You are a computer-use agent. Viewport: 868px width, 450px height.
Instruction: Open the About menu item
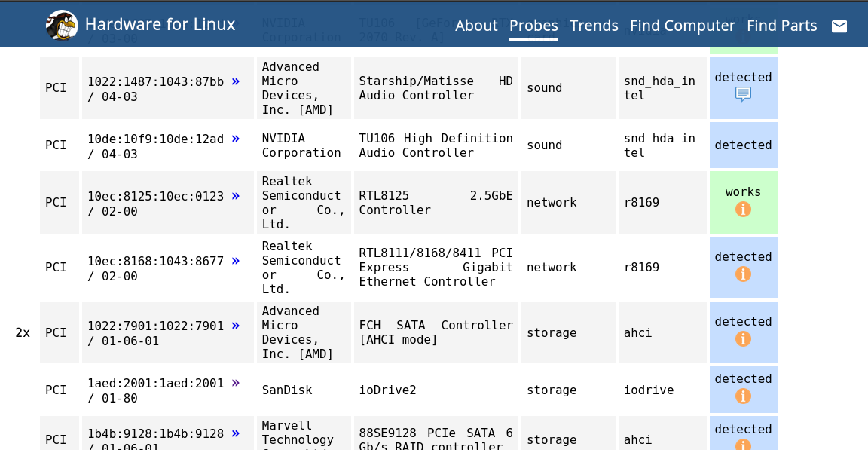[x=476, y=26]
